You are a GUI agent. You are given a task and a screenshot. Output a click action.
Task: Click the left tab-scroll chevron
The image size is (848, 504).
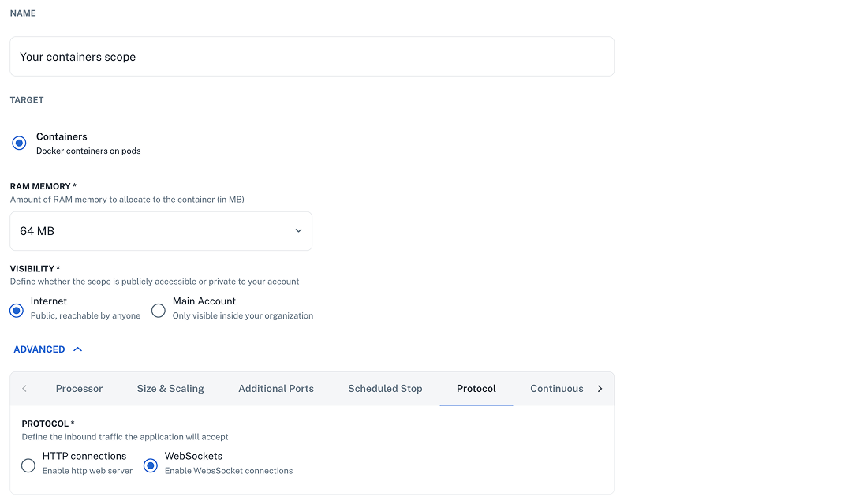pyautogui.click(x=24, y=388)
